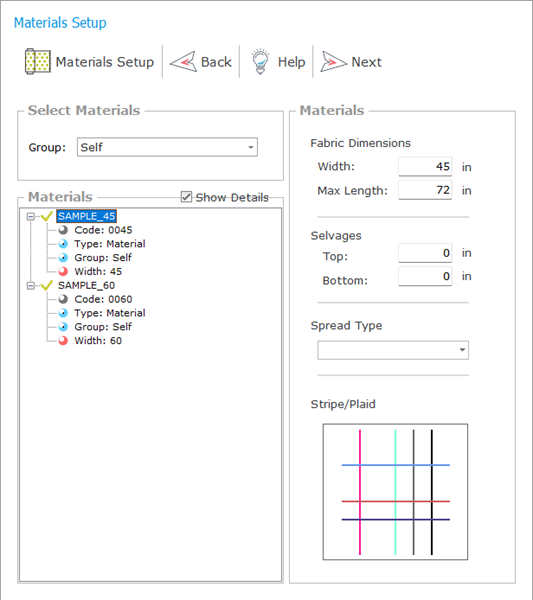This screenshot has width=533, height=600.
Task: Click the Stripe/Plaid line pattern preview
Action: click(395, 492)
